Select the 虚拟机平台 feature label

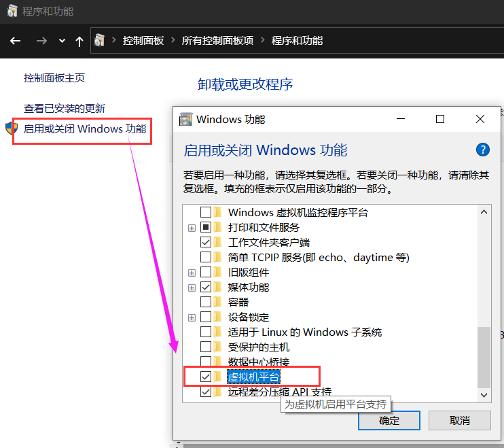pyautogui.click(x=253, y=377)
